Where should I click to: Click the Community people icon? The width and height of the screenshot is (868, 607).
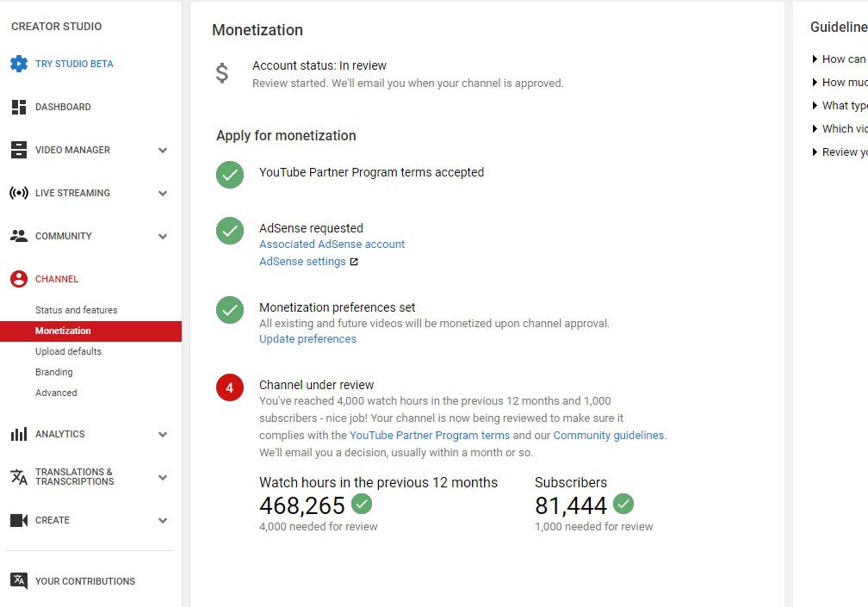click(19, 236)
